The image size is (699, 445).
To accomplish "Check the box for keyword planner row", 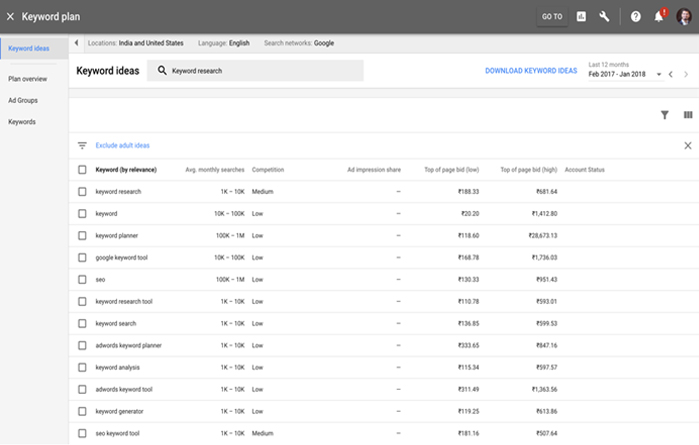I will [x=82, y=235].
